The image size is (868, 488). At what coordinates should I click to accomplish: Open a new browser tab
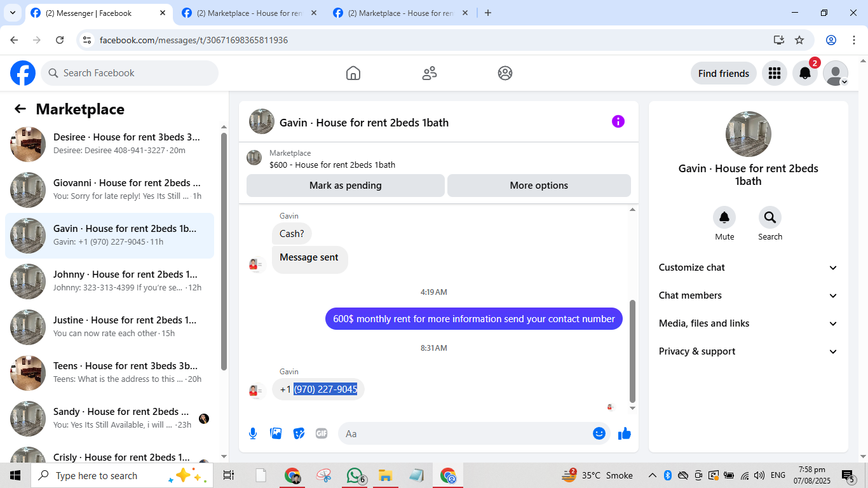pos(488,13)
